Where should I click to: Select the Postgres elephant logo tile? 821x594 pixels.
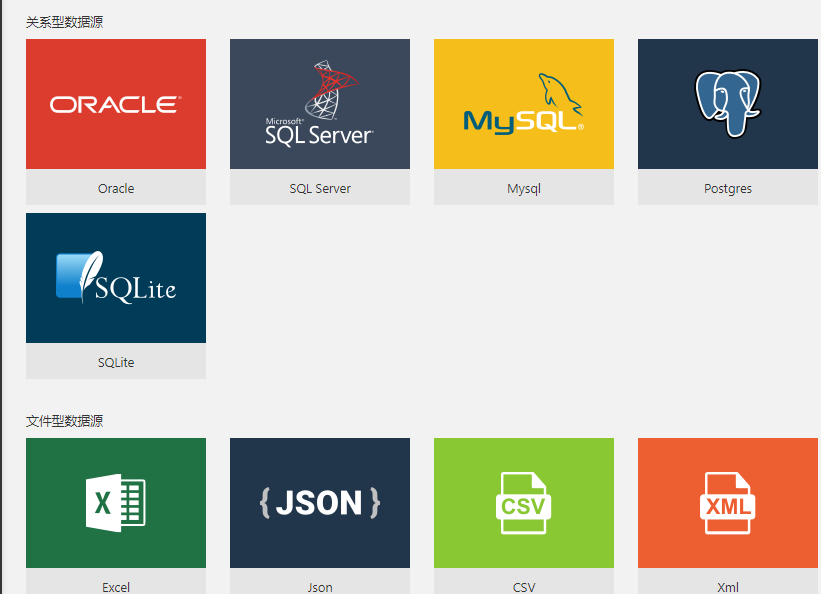coord(728,104)
